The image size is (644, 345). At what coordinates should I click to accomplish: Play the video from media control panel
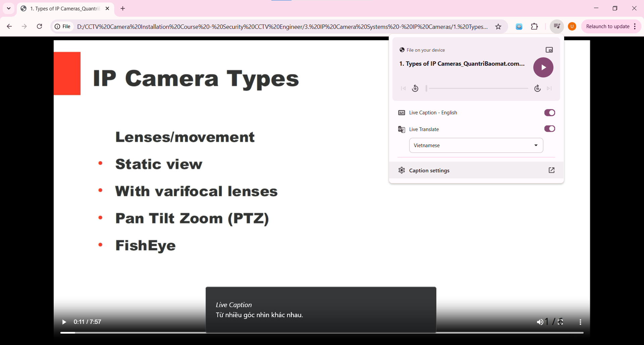pos(543,67)
